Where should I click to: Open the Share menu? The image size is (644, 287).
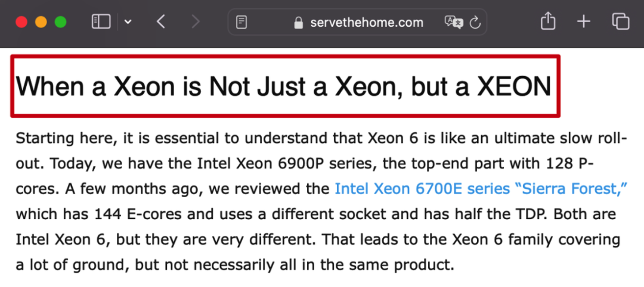tap(547, 22)
